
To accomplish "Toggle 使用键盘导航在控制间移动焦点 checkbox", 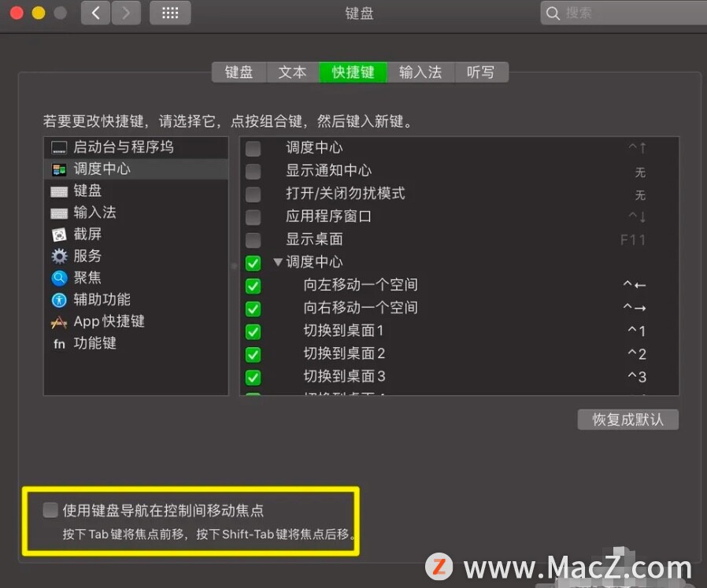I will pyautogui.click(x=50, y=510).
